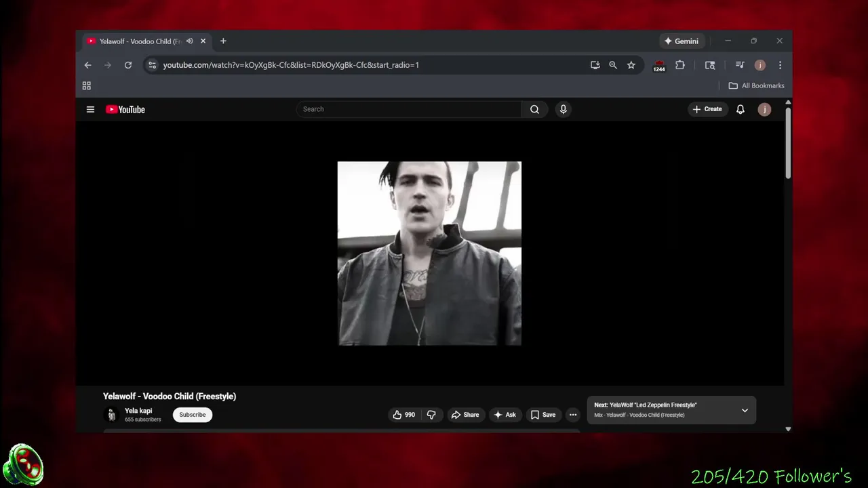
Task: Click the page vertical scrollbar thumb
Action: pyautogui.click(x=788, y=143)
